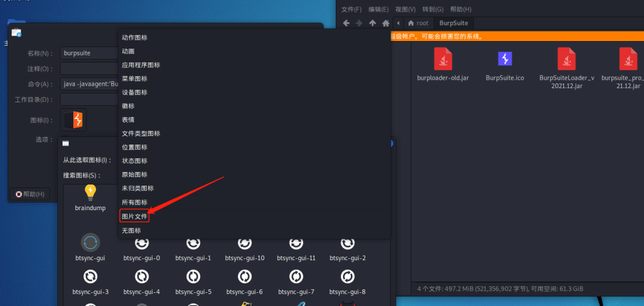Open 帮助(H) menu in file manager
644x306 pixels.
pyautogui.click(x=461, y=9)
